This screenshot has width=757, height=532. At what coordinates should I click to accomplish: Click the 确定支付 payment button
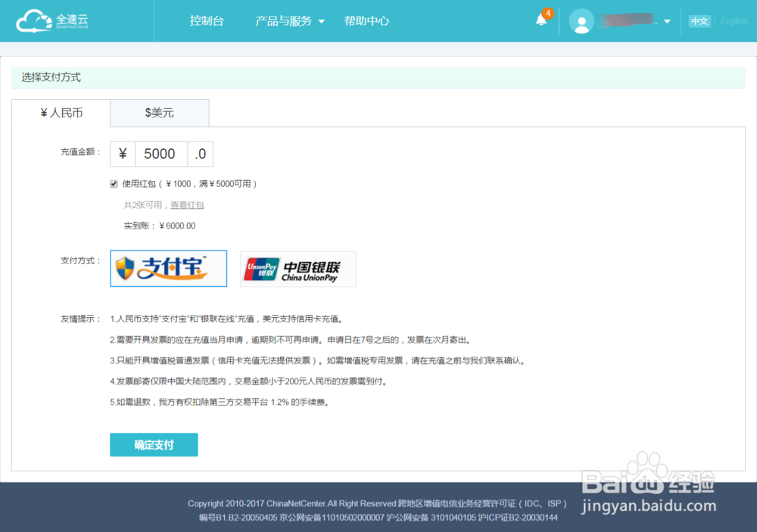coord(154,445)
